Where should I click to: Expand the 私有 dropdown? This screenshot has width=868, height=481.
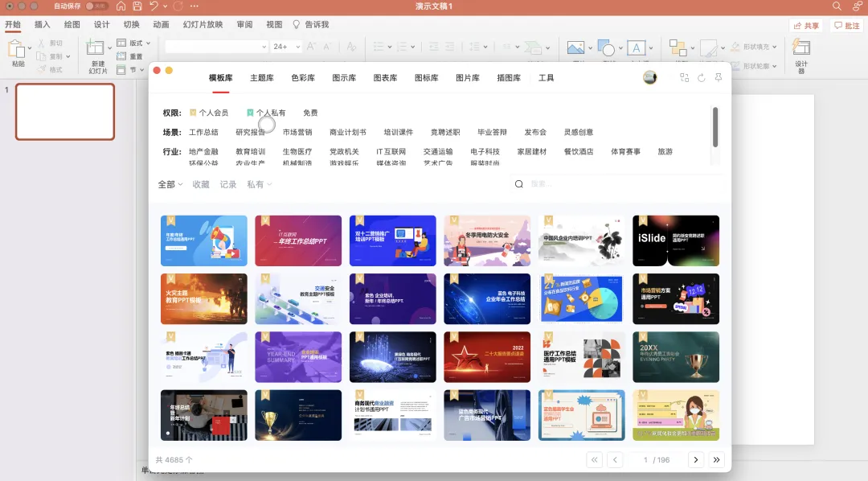(259, 184)
